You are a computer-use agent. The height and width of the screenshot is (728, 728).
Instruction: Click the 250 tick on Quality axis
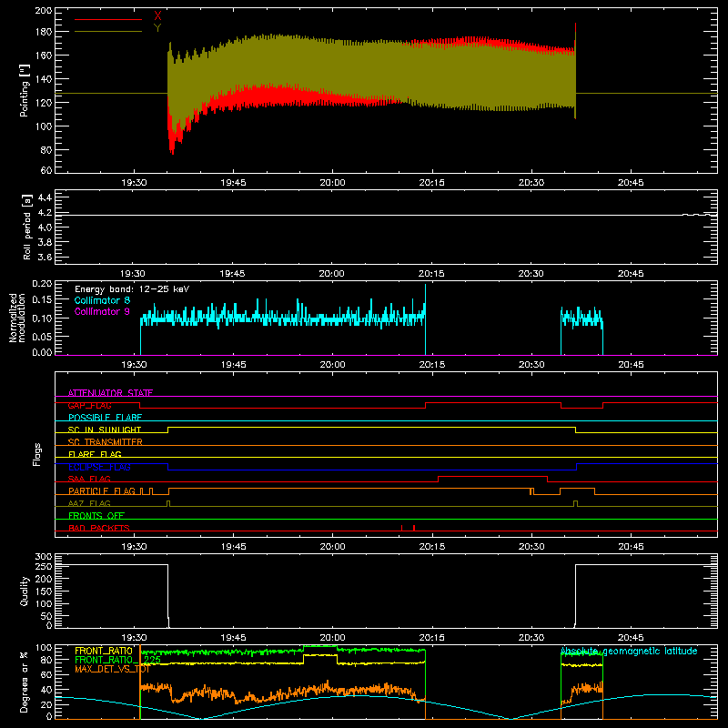point(44,566)
